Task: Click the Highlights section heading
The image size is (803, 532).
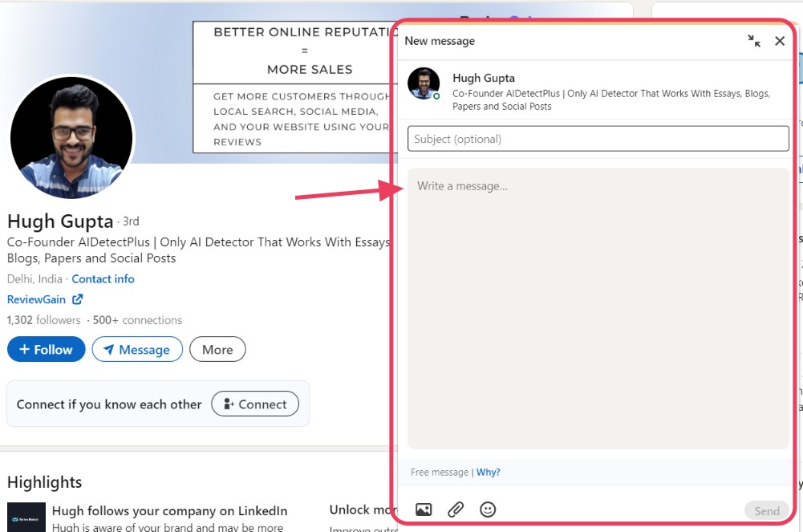Action: click(45, 481)
